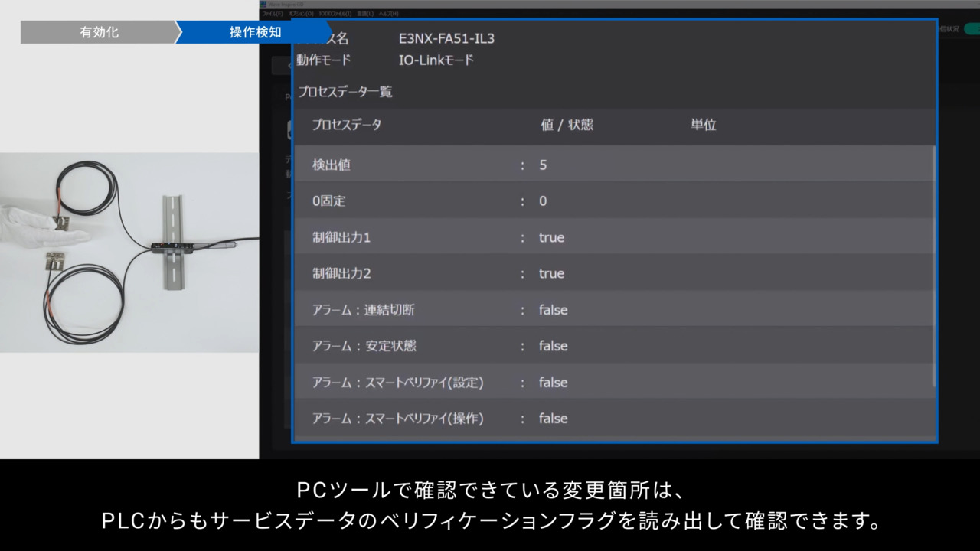This screenshot has height=551, width=980.
Task: Click the 値 / 状態 column header
Action: 567,125
